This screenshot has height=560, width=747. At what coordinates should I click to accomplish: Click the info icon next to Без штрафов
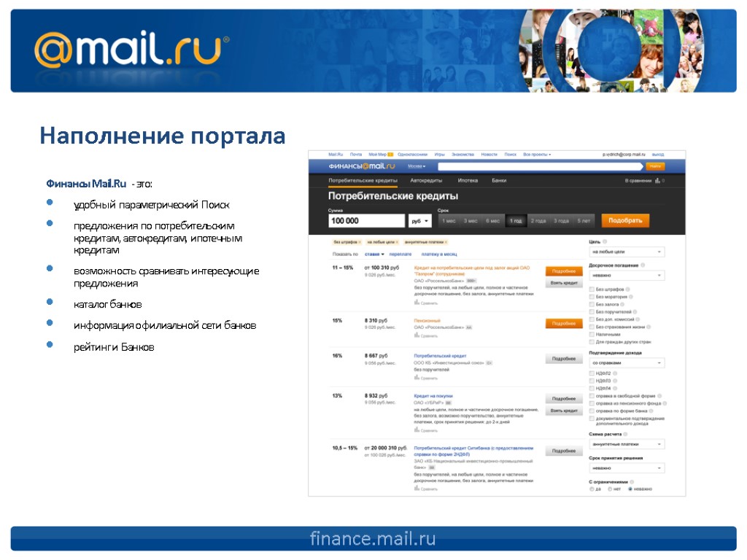627,289
